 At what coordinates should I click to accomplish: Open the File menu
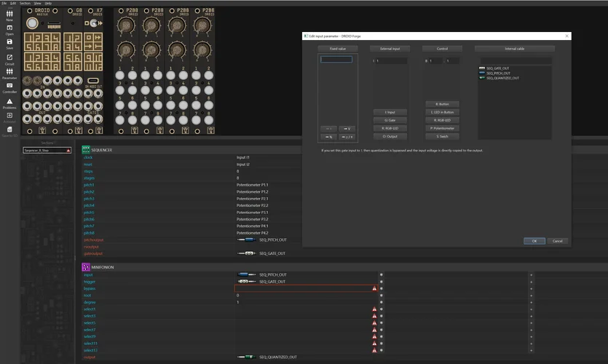tap(4, 3)
